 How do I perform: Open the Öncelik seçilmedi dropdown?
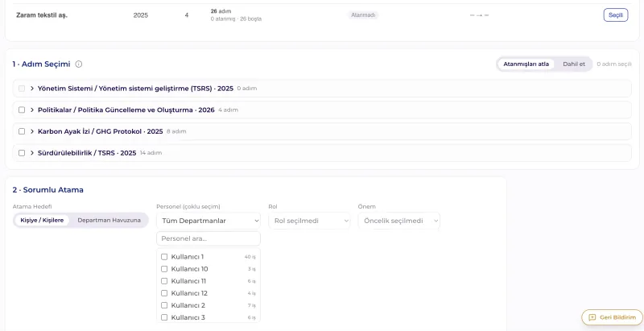398,221
